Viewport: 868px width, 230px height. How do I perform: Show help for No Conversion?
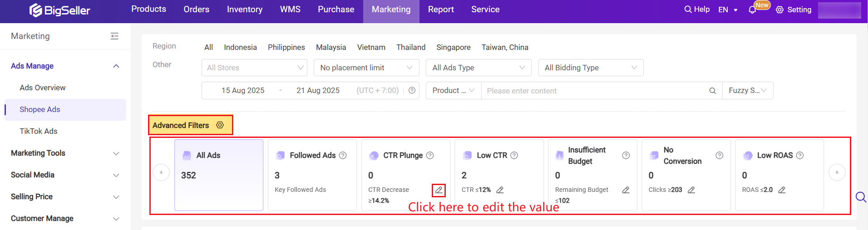[719, 155]
